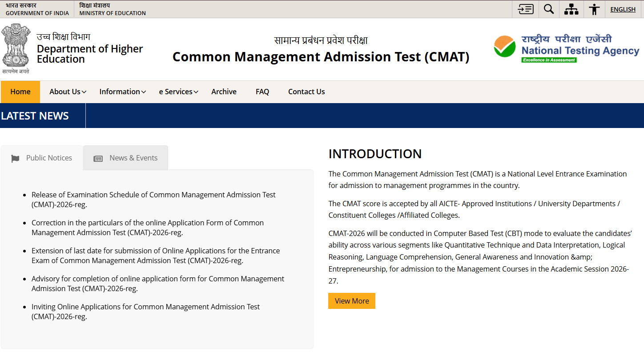Click the View More button under Introduction
644x356 pixels.
(351, 301)
